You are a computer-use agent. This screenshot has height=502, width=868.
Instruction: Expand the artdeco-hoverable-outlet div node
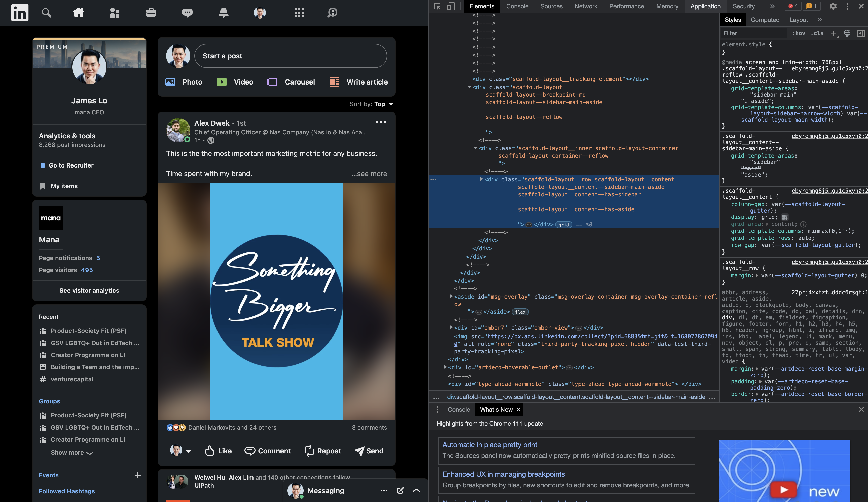pos(445,367)
